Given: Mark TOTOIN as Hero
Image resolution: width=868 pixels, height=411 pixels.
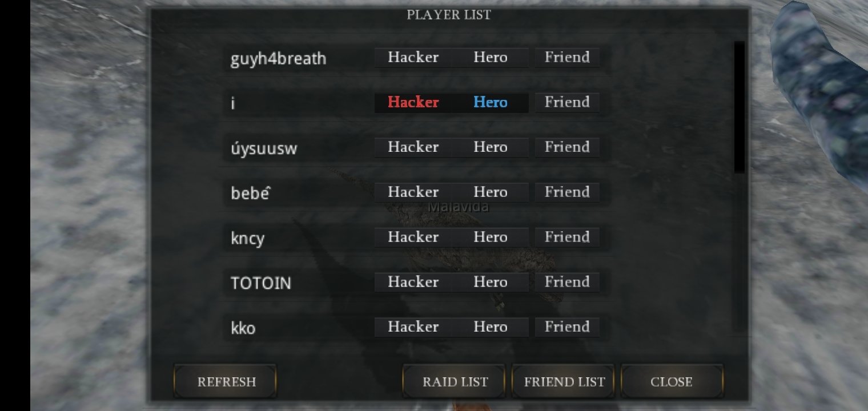Looking at the screenshot, I should click(x=490, y=282).
